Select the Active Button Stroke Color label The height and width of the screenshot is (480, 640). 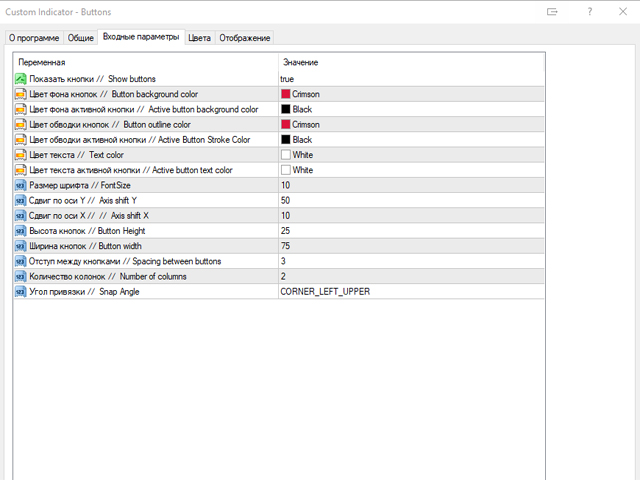[x=140, y=140]
